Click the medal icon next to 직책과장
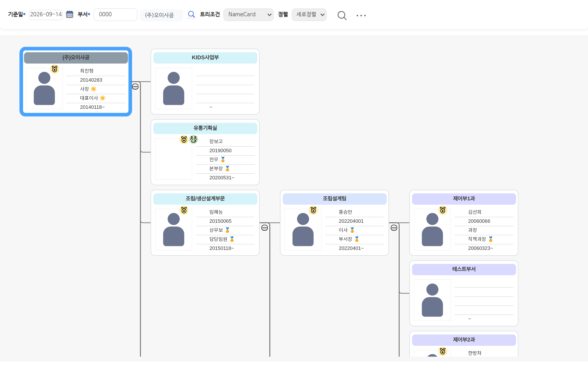 490,239
